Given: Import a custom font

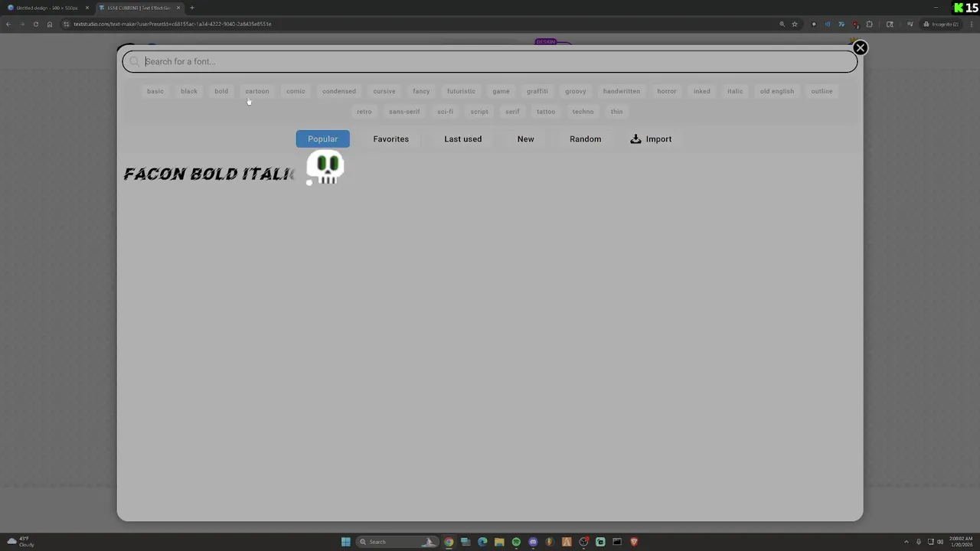Looking at the screenshot, I should click(651, 139).
